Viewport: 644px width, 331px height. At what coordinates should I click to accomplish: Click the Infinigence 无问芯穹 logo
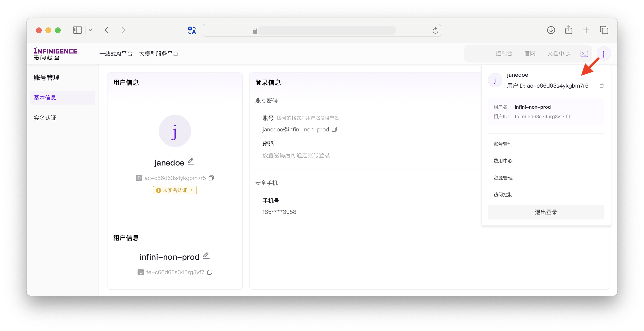[55, 53]
